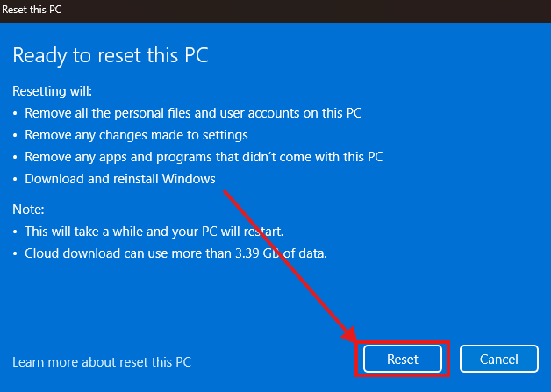
Task: Click Download and reinstall Windows text
Action: (x=120, y=179)
